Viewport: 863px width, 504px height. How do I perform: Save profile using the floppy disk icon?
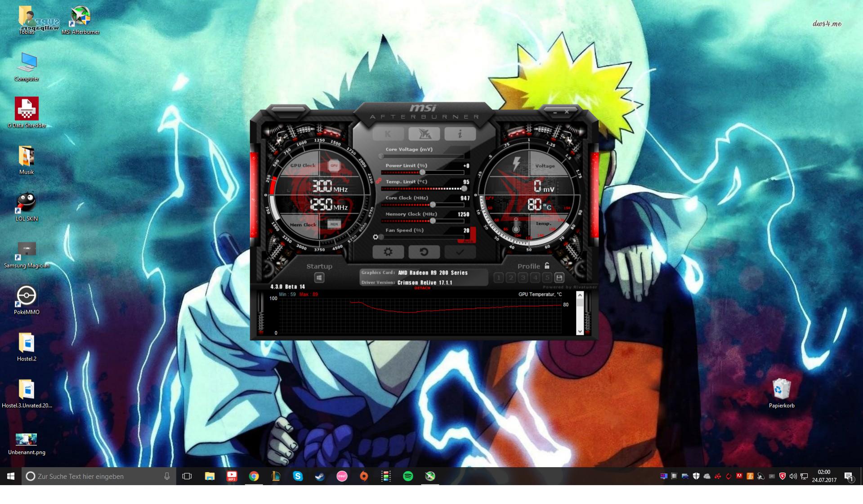click(x=559, y=277)
